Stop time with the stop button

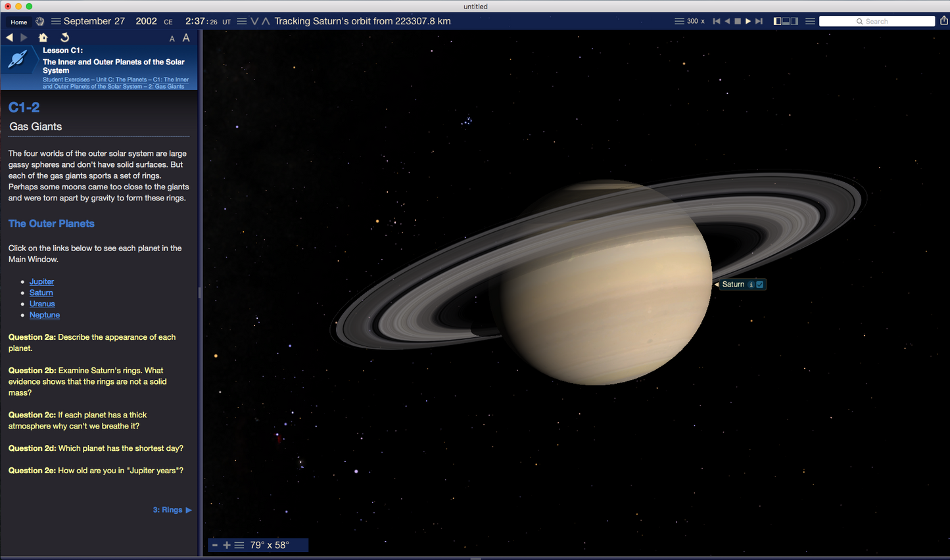click(738, 21)
